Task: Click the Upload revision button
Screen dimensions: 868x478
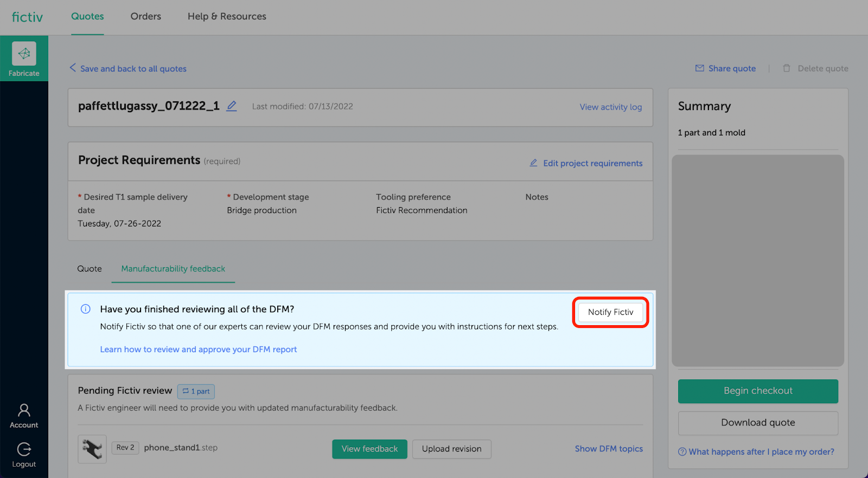Action: click(x=452, y=449)
